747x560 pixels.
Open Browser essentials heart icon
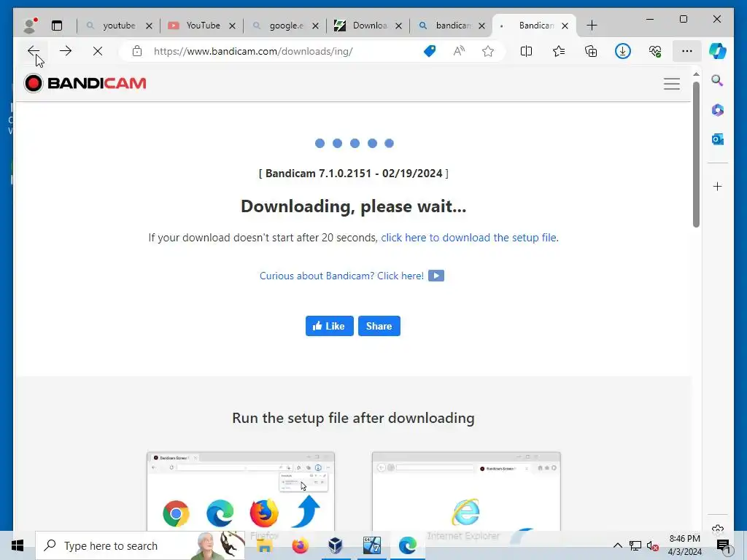point(655,51)
